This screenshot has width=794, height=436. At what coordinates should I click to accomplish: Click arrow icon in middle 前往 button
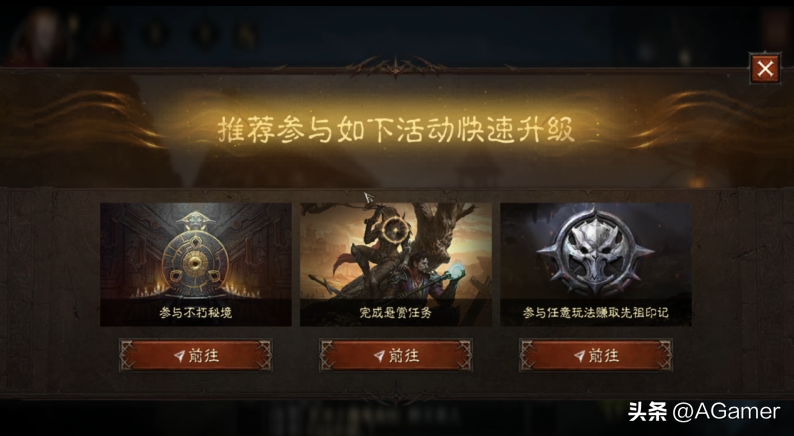pyautogui.click(x=379, y=356)
